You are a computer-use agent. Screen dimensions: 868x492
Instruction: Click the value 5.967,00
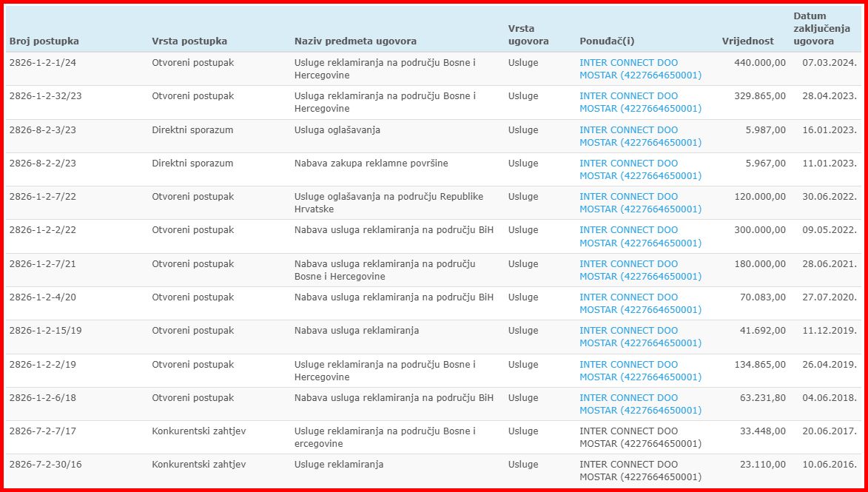[766, 164]
